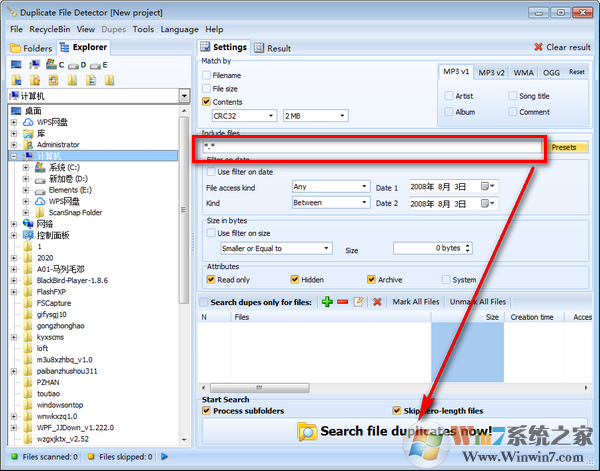Switch to the Folders tab

(x=32, y=48)
